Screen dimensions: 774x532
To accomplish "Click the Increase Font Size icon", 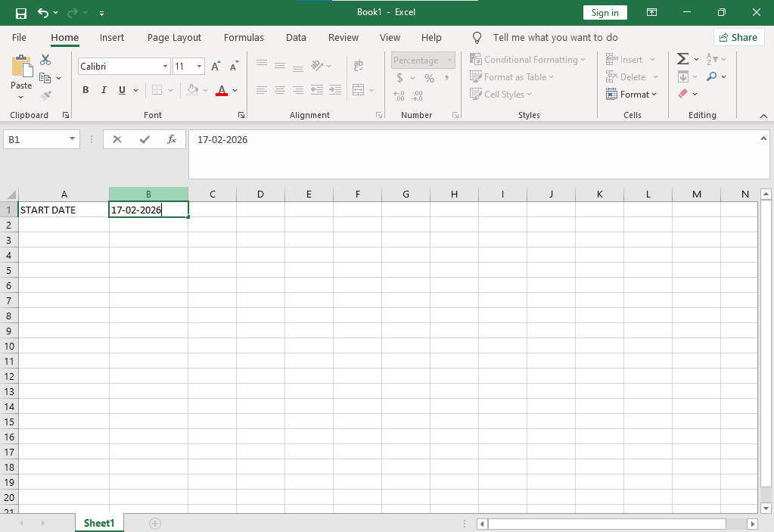I will (216, 67).
